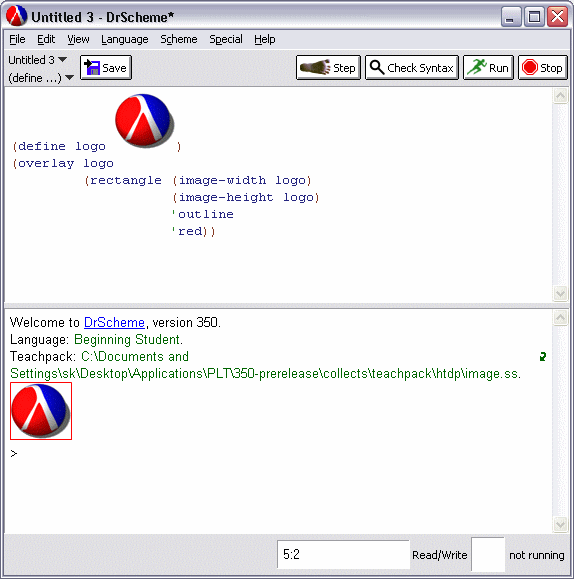Minimize the DrScheme window
574x579 pixels.
pos(511,17)
